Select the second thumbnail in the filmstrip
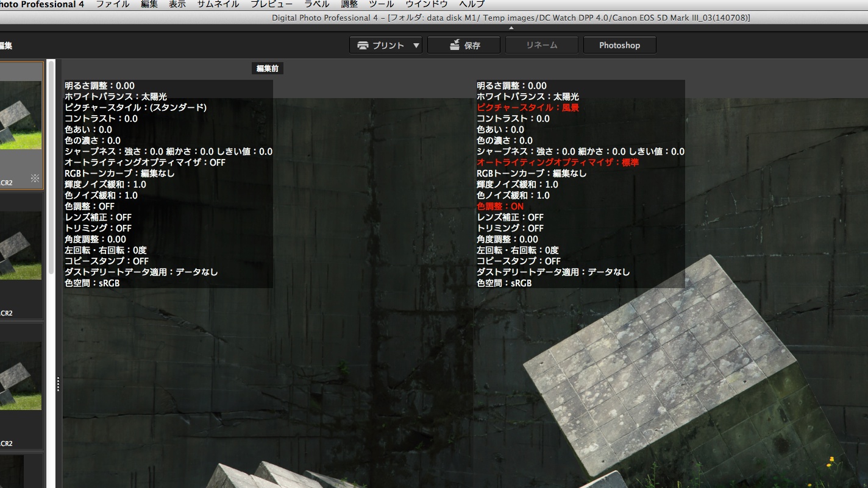Viewport: 868px width, 488px height. pos(21,255)
